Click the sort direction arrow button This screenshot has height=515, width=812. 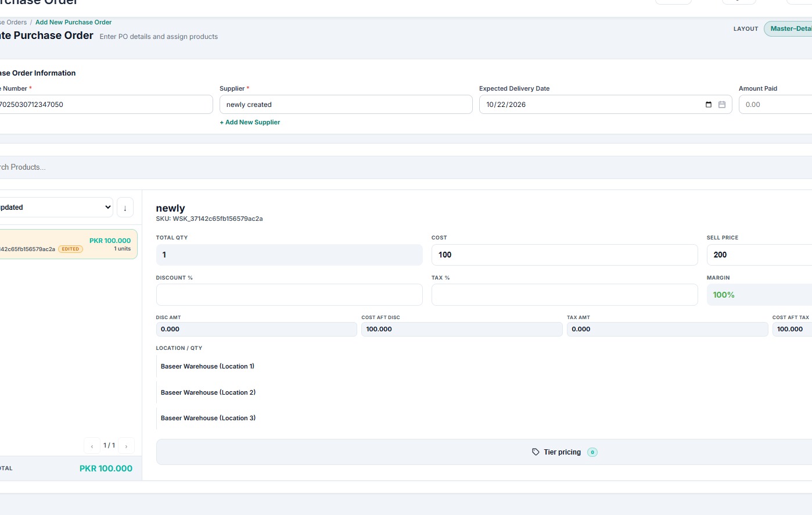point(125,208)
